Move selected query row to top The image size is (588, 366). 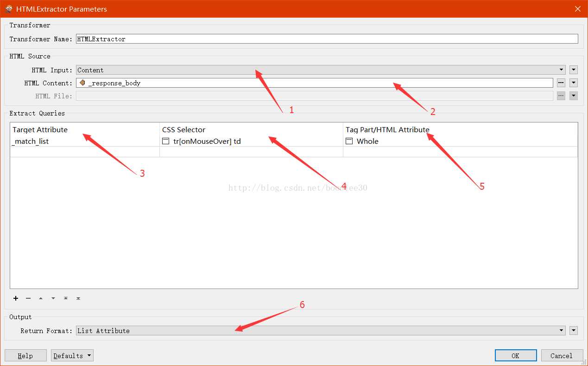66,298
